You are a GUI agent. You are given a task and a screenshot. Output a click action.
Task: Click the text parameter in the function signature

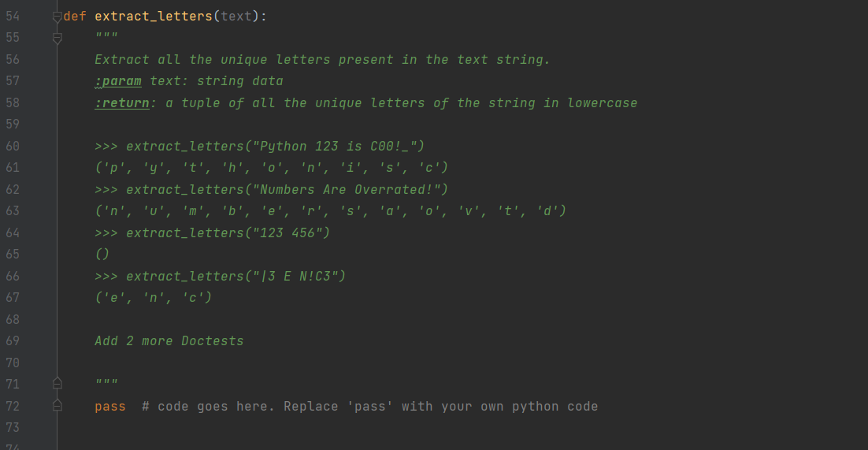pos(236,17)
